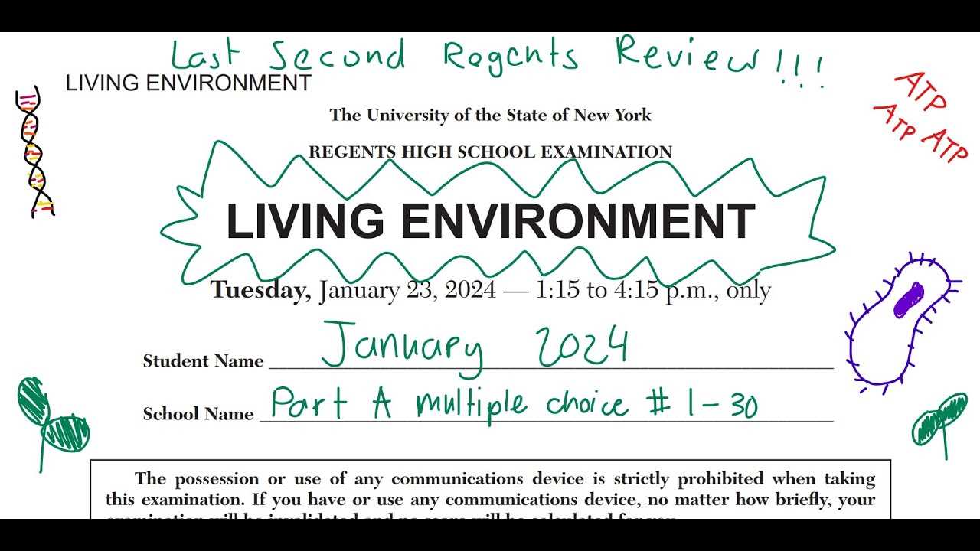Click the small green leaf drawing under the bacterium
This screenshot has height=551, width=980.
click(x=939, y=425)
